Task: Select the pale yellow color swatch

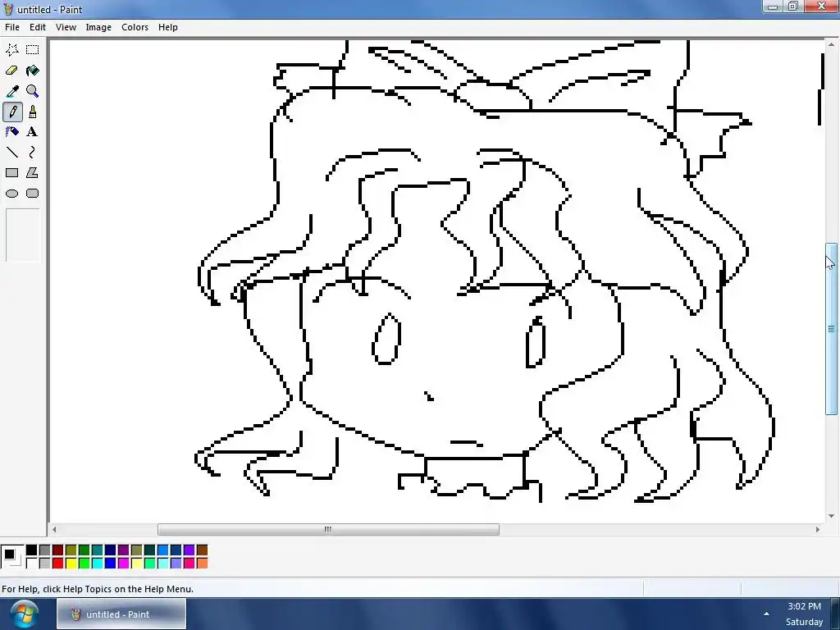Action: pyautogui.click(x=137, y=563)
